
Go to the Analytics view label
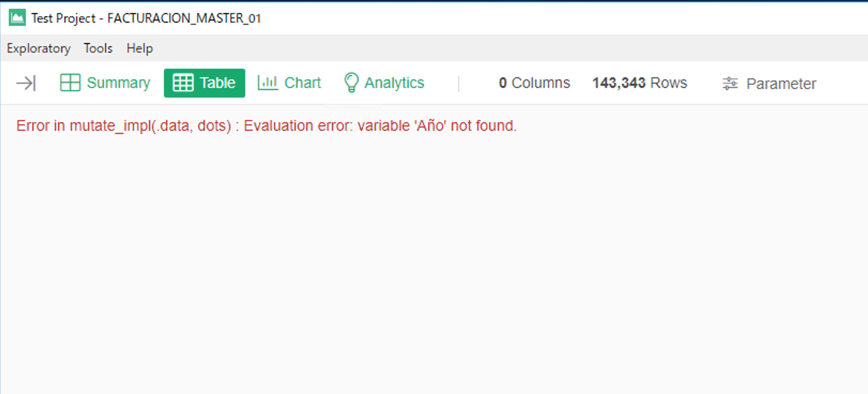394,83
